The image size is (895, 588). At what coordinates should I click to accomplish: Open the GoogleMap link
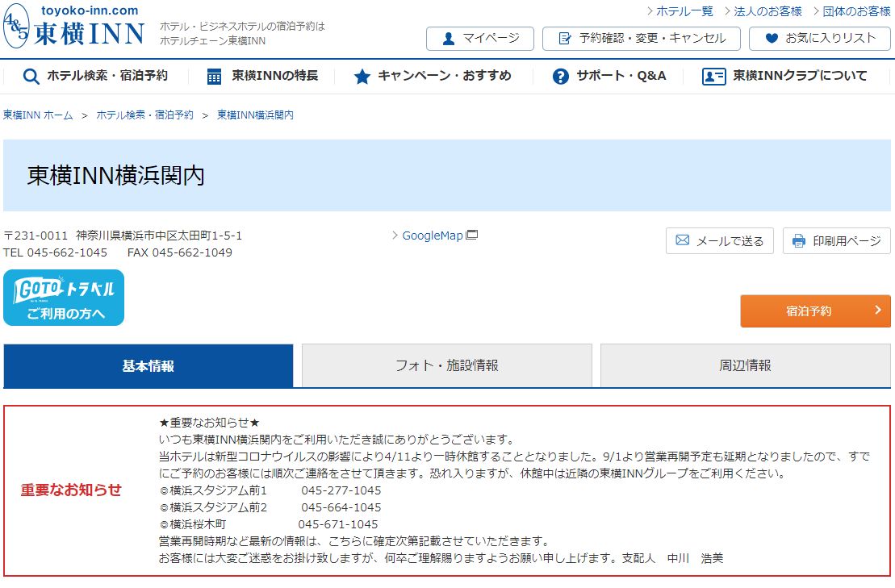(432, 236)
